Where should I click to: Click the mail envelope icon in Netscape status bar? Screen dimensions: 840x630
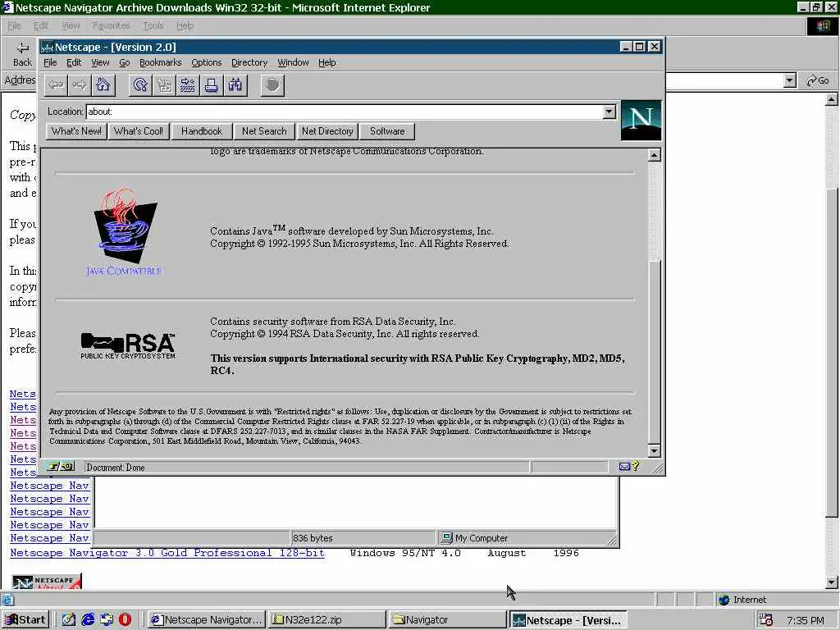(624, 467)
